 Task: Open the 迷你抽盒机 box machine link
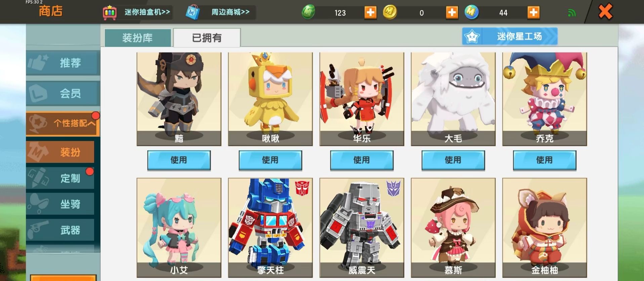tap(137, 12)
